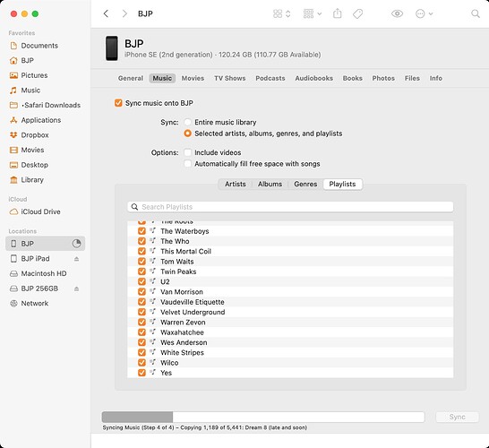Uncheck the U2 playlist
Screen dimensions: 489x448
[142, 281]
